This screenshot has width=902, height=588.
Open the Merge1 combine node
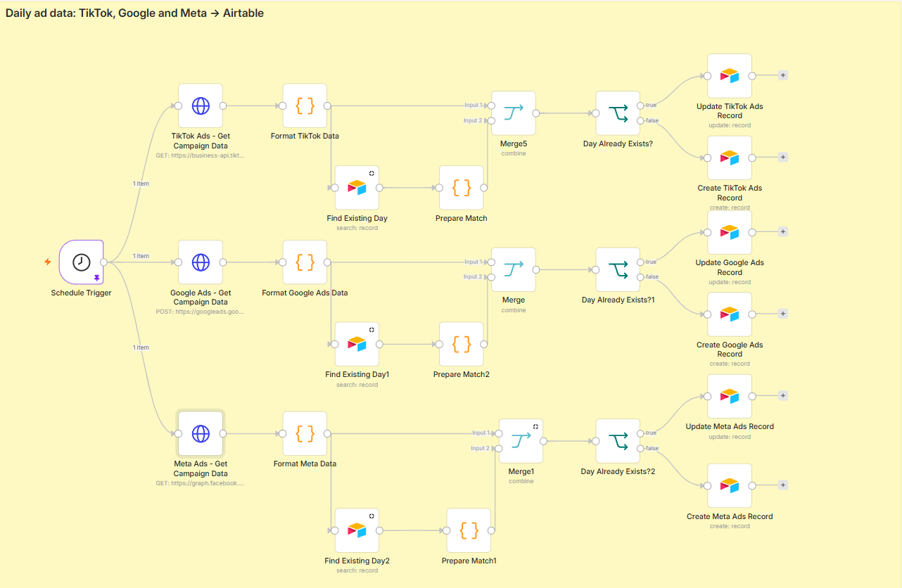click(x=521, y=441)
